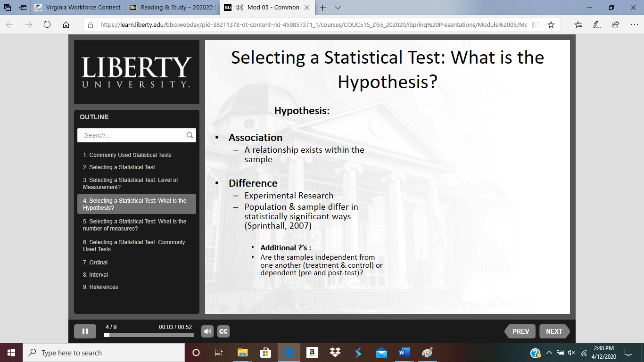Screen dimensions: 644x362
Task: Add page to favorites star icon
Action: click(x=551, y=25)
